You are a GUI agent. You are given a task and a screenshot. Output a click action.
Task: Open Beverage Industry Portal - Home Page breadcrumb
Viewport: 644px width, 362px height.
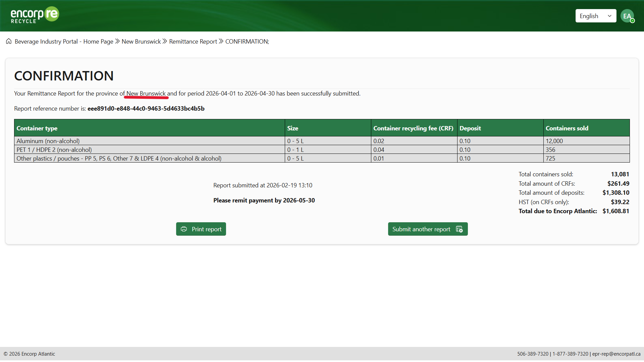(x=64, y=41)
